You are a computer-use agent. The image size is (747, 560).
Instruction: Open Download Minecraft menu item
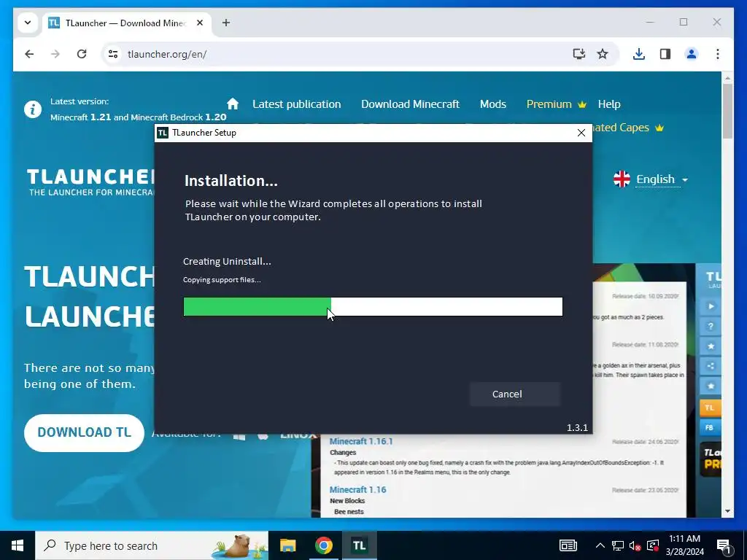410,104
